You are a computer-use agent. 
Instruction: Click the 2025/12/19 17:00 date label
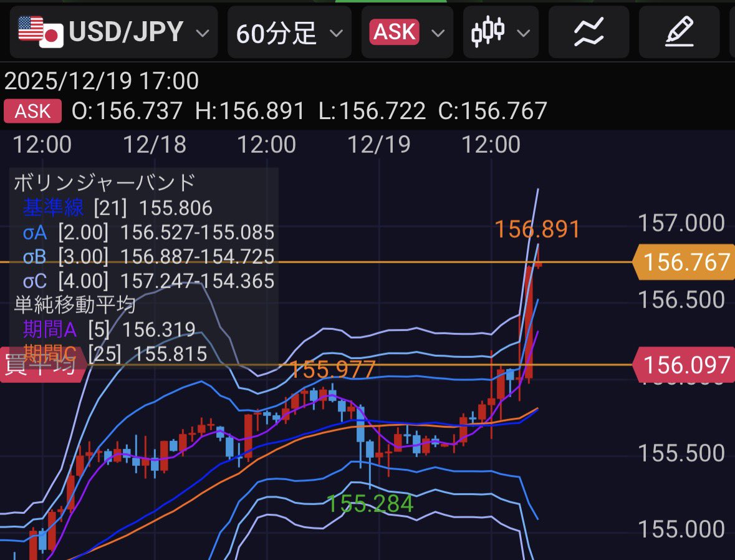tap(101, 80)
